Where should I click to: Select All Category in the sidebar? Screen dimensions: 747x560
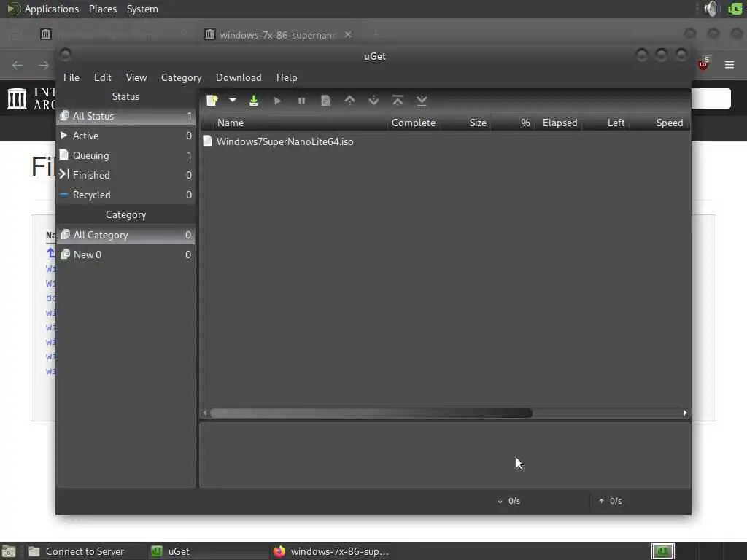[125, 235]
